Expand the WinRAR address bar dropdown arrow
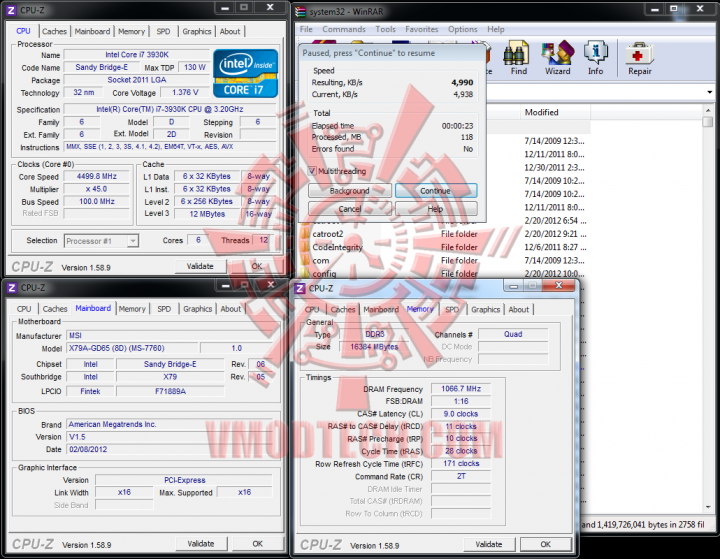The height and width of the screenshot is (559, 720). point(709,92)
